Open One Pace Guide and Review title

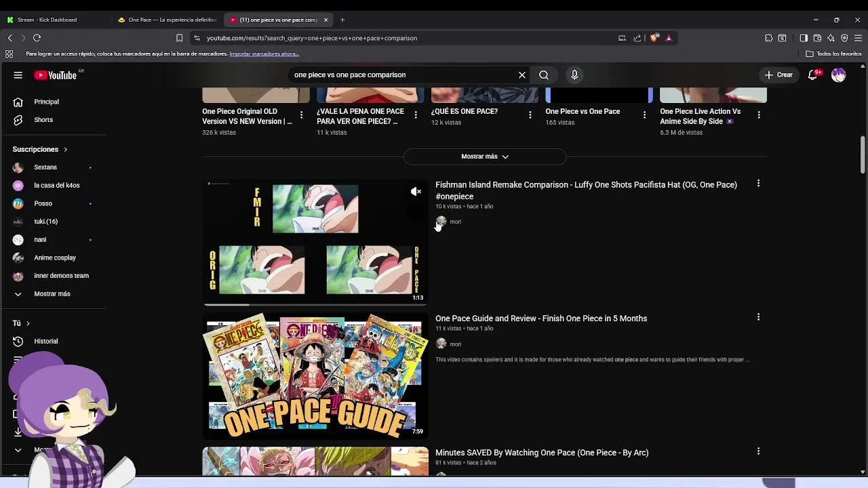coord(541,319)
